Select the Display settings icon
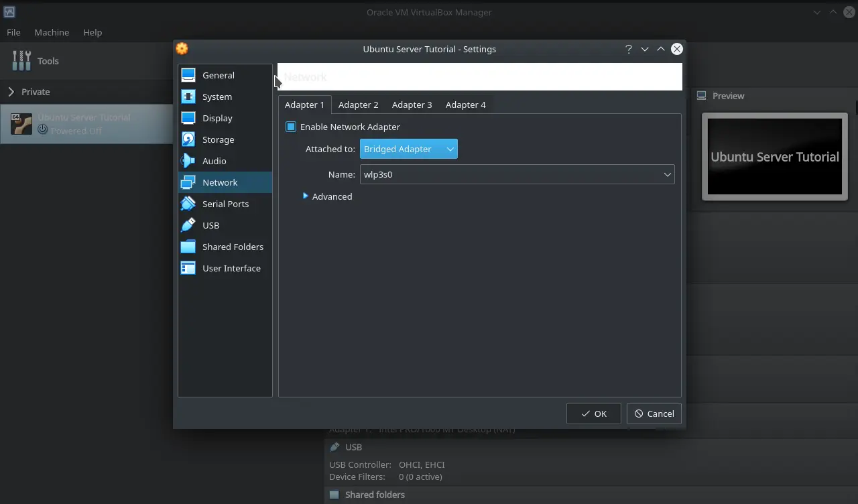Screen dimensions: 858x504 pos(188,118)
